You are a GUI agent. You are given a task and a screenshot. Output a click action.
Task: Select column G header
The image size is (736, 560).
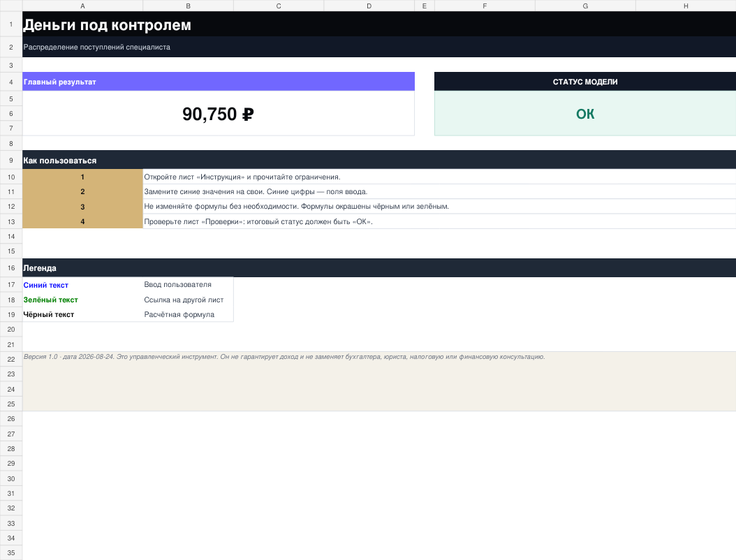pos(585,6)
